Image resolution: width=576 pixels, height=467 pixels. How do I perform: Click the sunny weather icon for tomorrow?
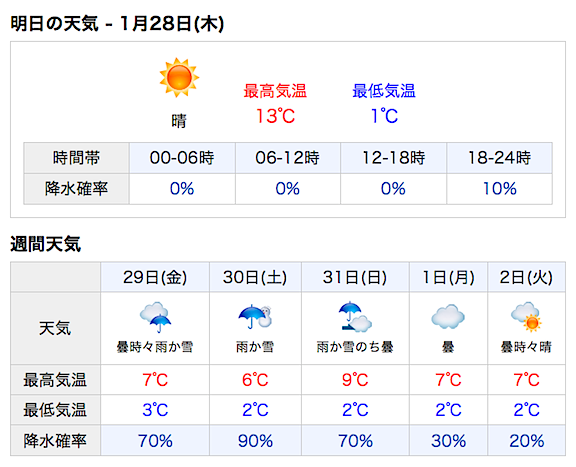coord(179,78)
